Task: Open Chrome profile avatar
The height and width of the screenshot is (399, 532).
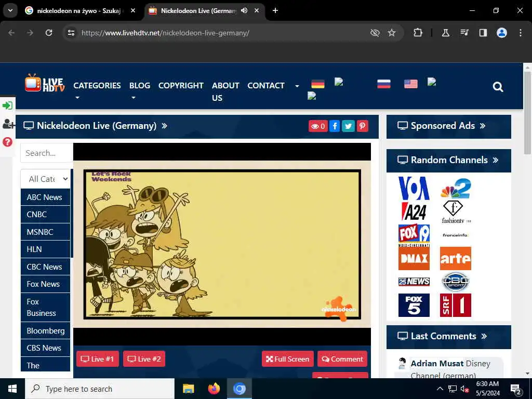Action: [x=502, y=33]
